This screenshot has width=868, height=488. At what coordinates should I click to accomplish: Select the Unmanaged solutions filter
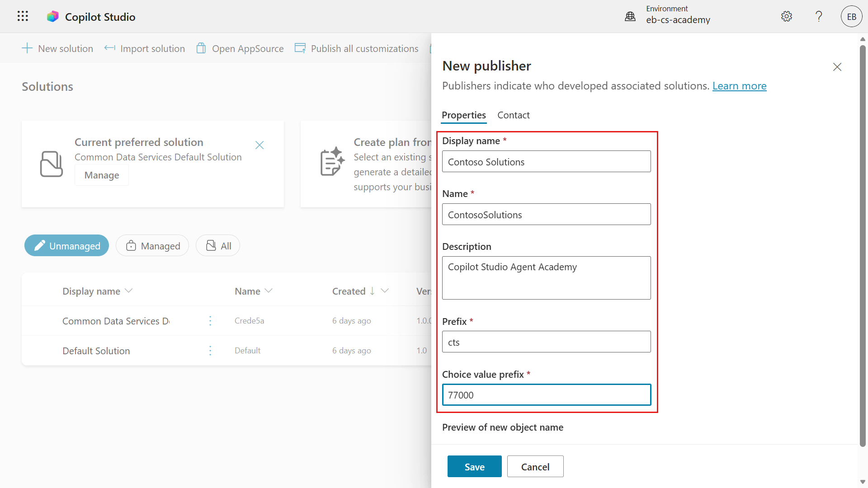[66, 245]
